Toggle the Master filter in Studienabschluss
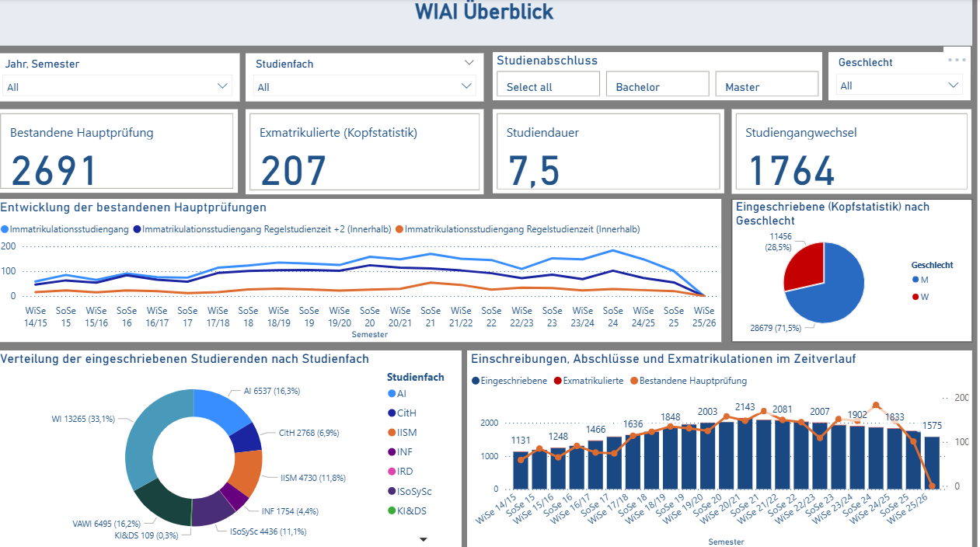 click(766, 83)
